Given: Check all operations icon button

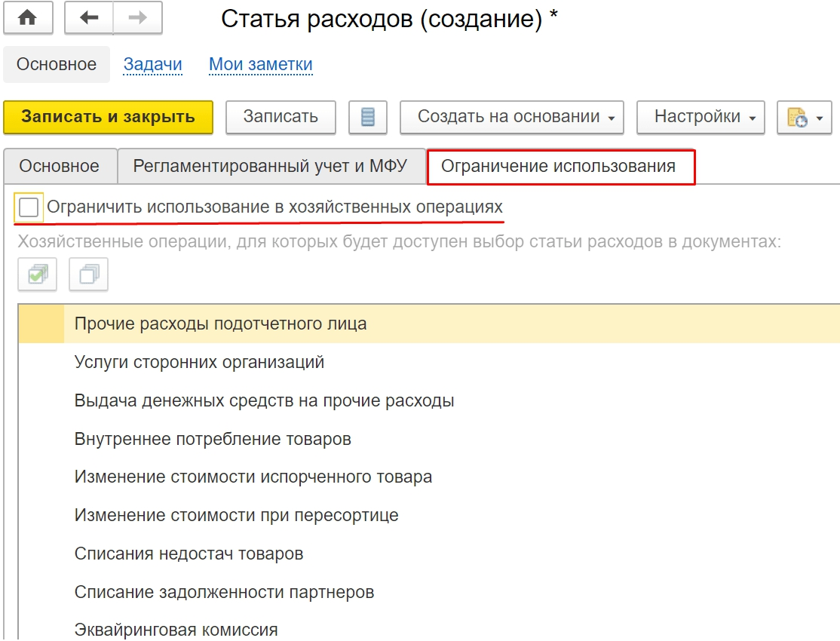Looking at the screenshot, I should (37, 274).
